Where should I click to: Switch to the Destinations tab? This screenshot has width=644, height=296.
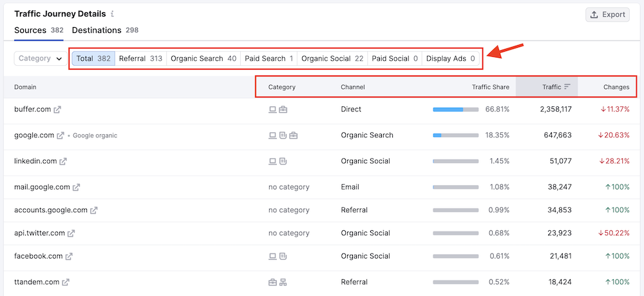(x=105, y=30)
